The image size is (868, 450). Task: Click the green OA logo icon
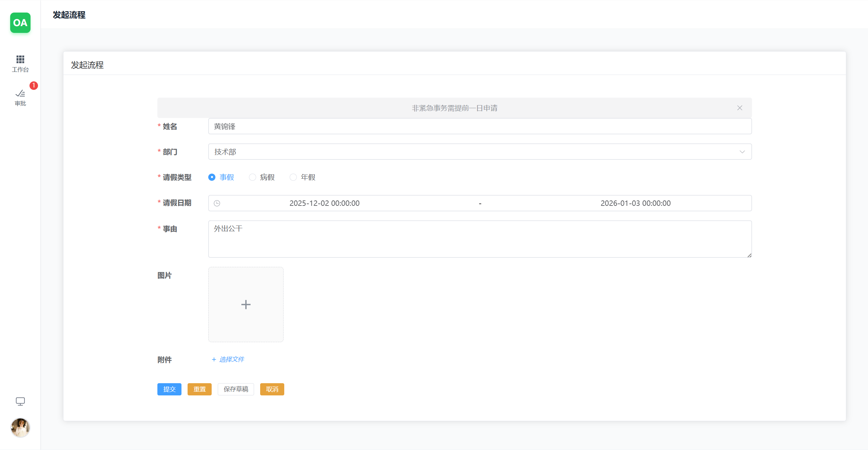(x=20, y=23)
